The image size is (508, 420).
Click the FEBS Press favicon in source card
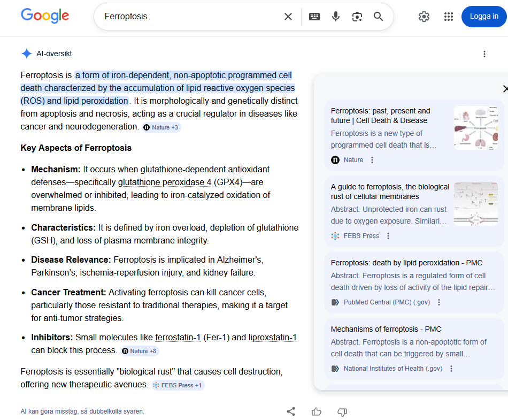335,236
